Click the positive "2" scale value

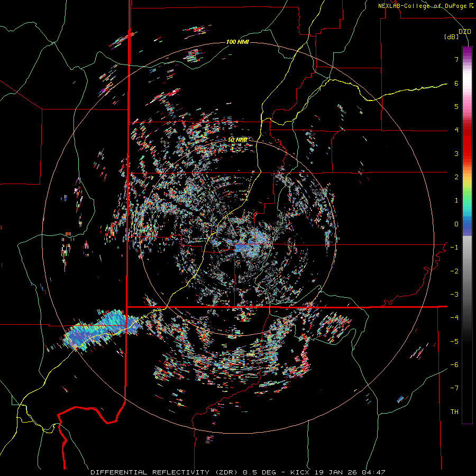point(456,177)
